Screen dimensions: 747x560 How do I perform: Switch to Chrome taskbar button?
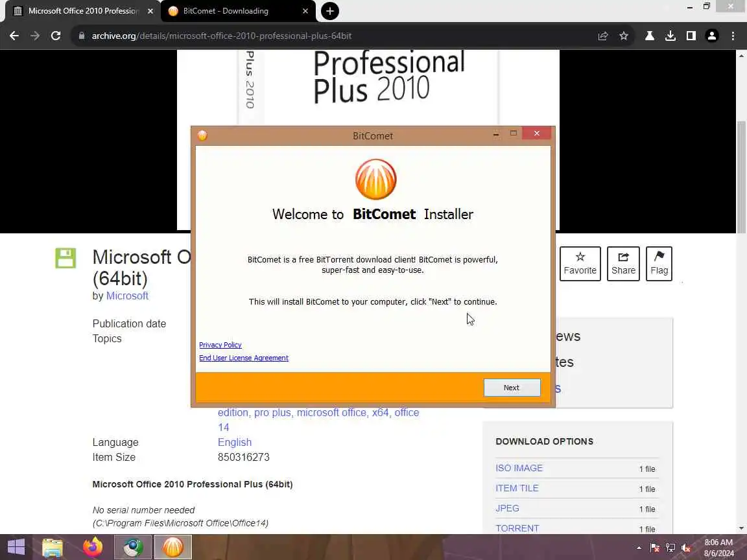point(133,547)
